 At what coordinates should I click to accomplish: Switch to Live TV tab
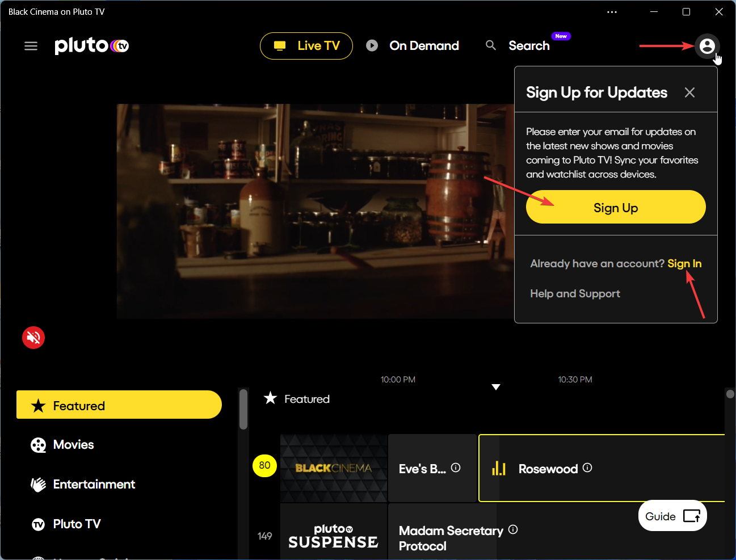(306, 46)
